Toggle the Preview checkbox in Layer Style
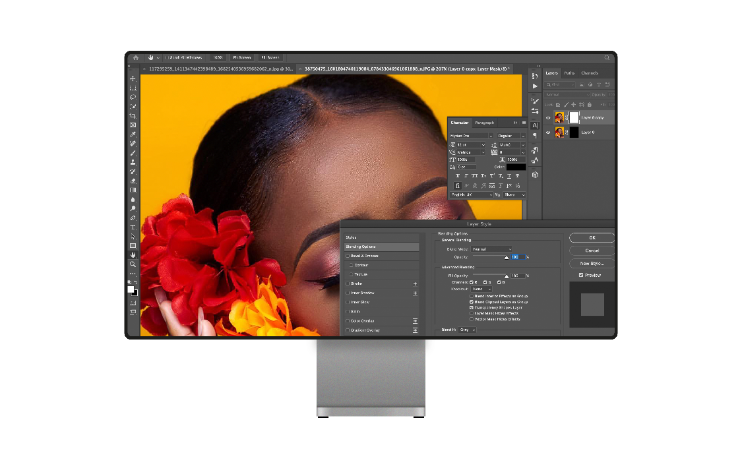 point(581,275)
